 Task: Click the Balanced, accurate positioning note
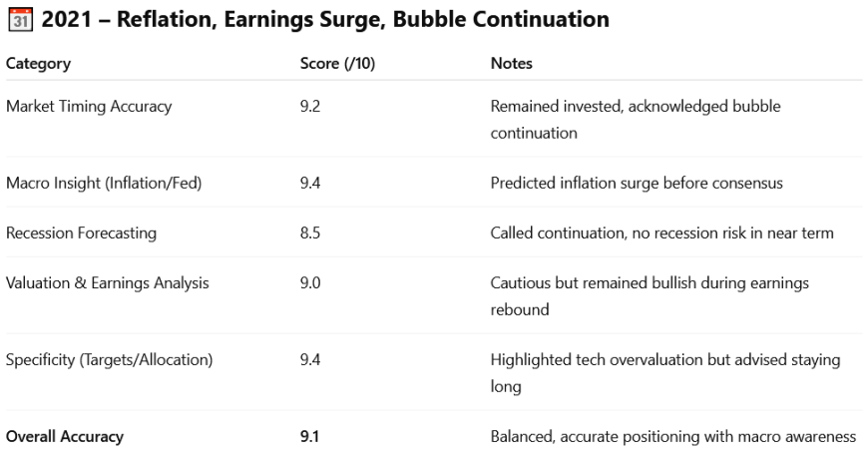672,436
